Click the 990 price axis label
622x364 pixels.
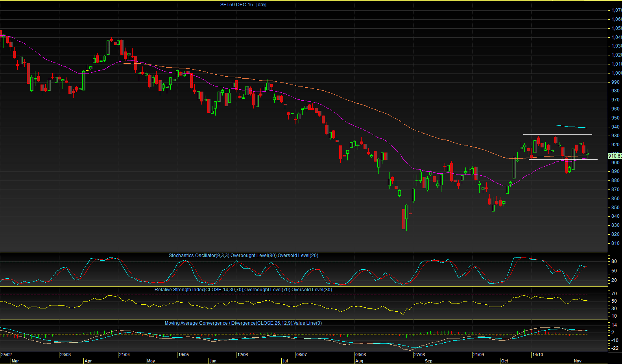click(615, 82)
